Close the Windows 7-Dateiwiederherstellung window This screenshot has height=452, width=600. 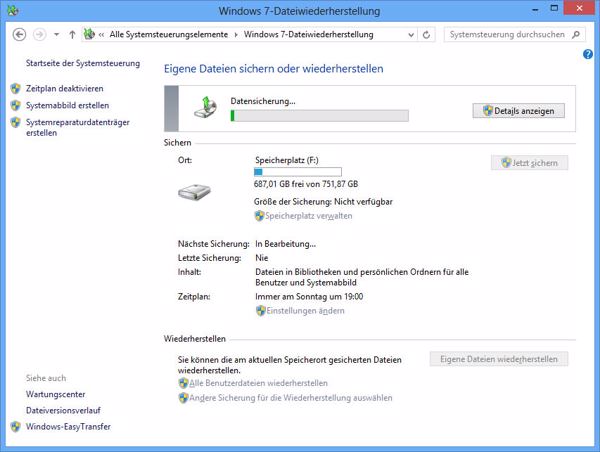[579, 8]
